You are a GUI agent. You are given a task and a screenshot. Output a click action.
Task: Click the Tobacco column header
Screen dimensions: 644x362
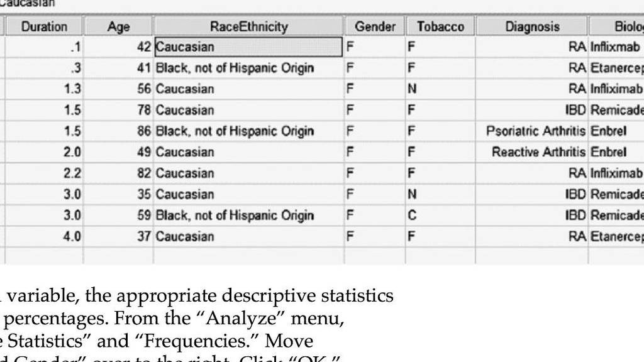[x=440, y=26]
